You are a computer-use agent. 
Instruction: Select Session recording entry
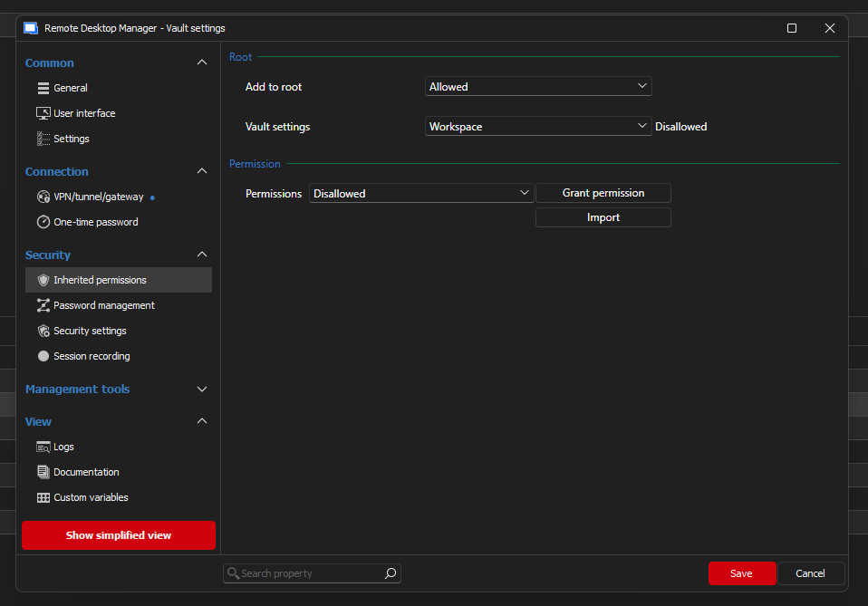pos(119,356)
